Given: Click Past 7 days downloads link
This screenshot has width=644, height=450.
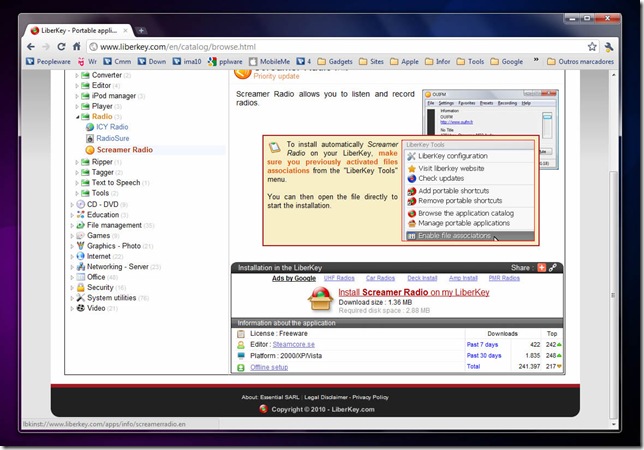Looking at the screenshot, I should pyautogui.click(x=482, y=344).
